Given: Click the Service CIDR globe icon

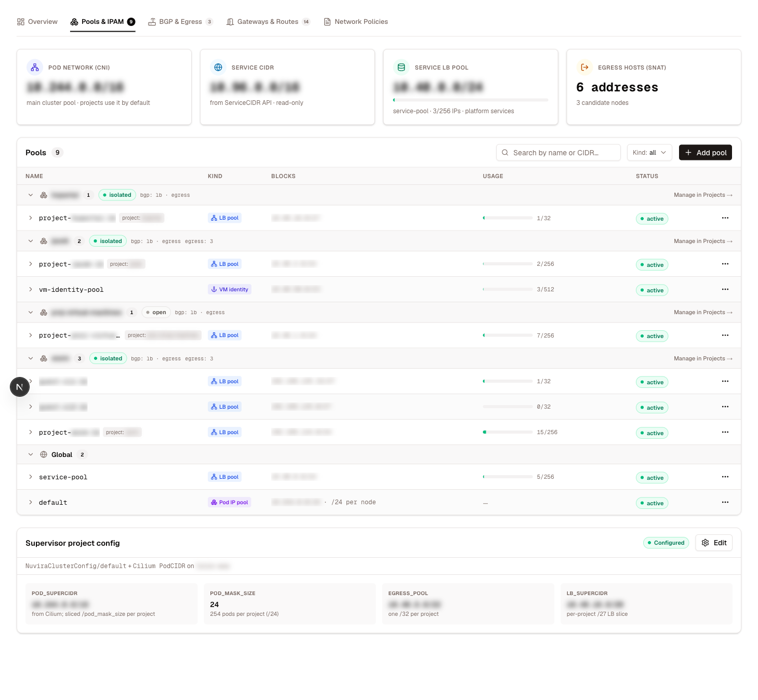Looking at the screenshot, I should click(x=218, y=68).
